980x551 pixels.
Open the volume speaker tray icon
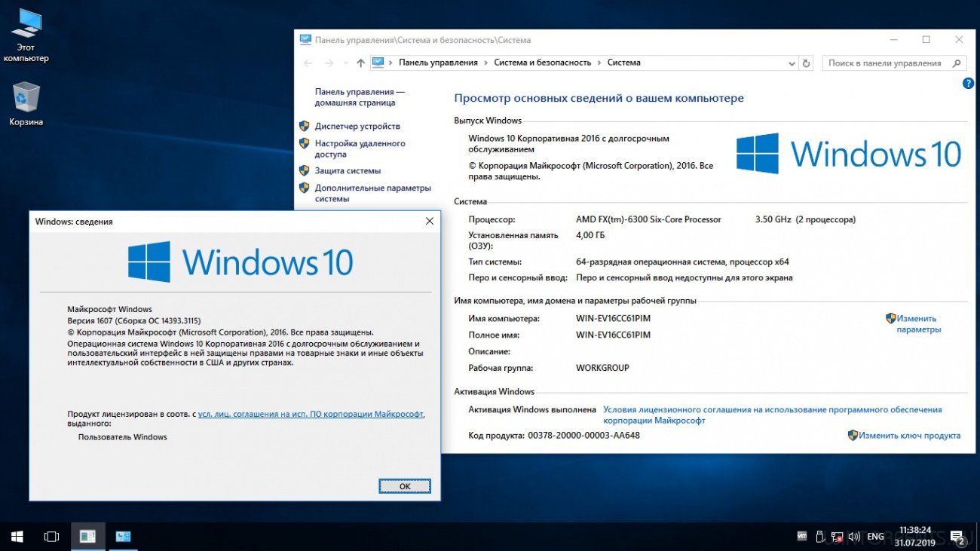854,537
